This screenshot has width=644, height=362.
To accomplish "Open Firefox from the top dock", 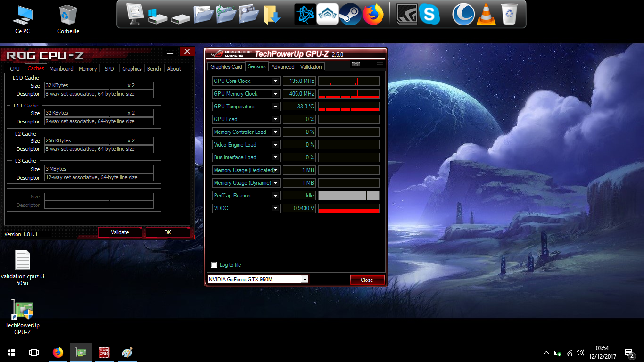I will (x=373, y=14).
